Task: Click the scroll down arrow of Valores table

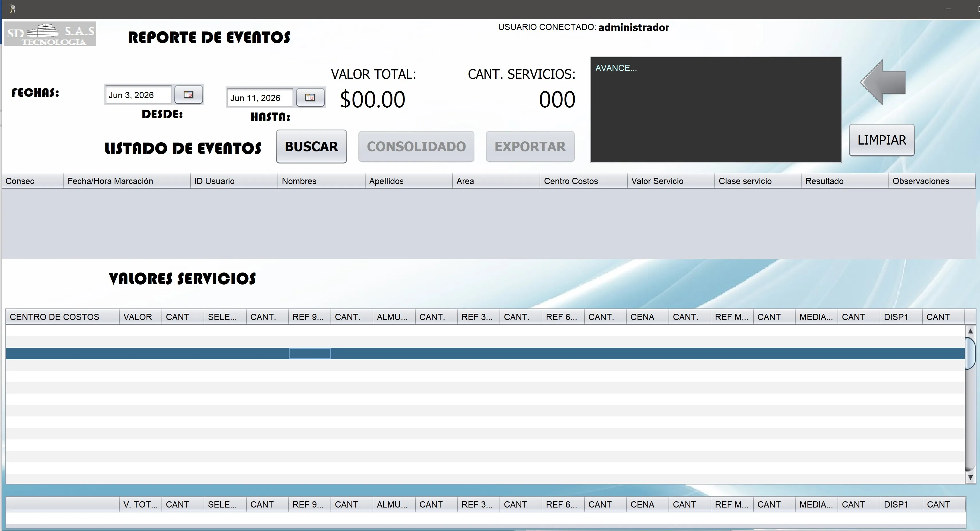Action: pyautogui.click(x=971, y=477)
